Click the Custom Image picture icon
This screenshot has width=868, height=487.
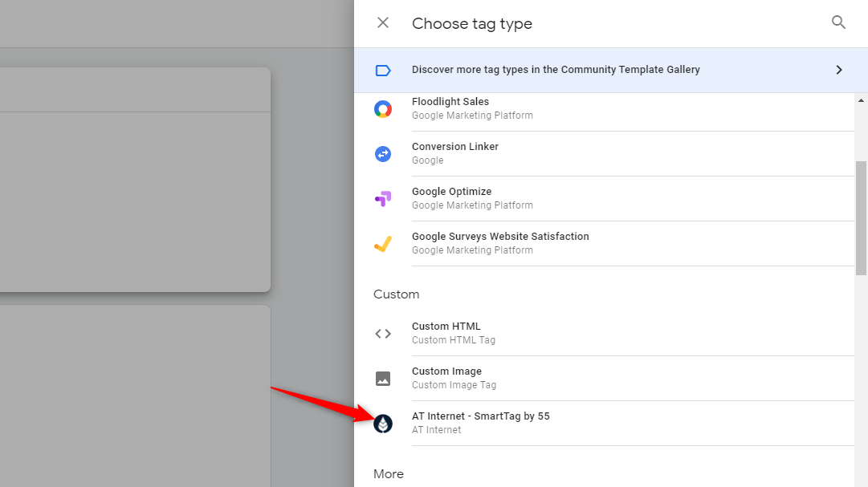[x=383, y=379]
